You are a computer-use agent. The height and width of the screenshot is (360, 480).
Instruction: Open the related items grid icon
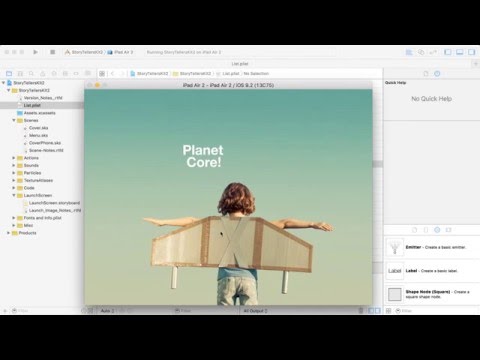[102, 73]
